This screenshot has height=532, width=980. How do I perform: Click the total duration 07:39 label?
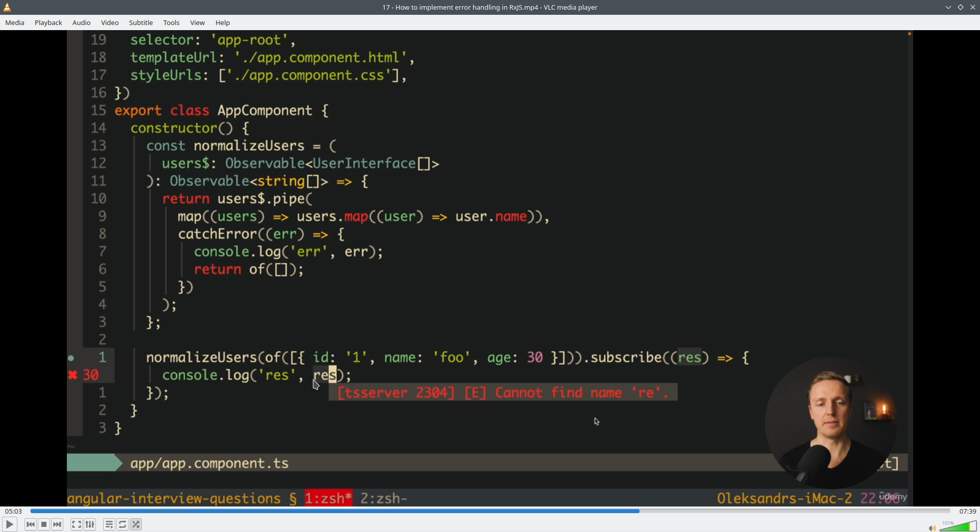(x=968, y=511)
